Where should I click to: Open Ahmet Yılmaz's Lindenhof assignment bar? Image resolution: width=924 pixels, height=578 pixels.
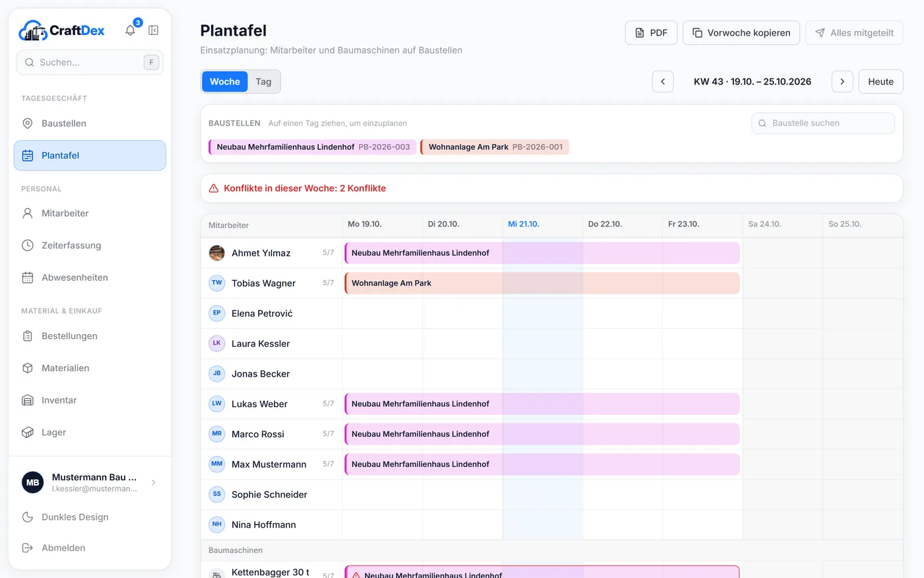click(542, 253)
